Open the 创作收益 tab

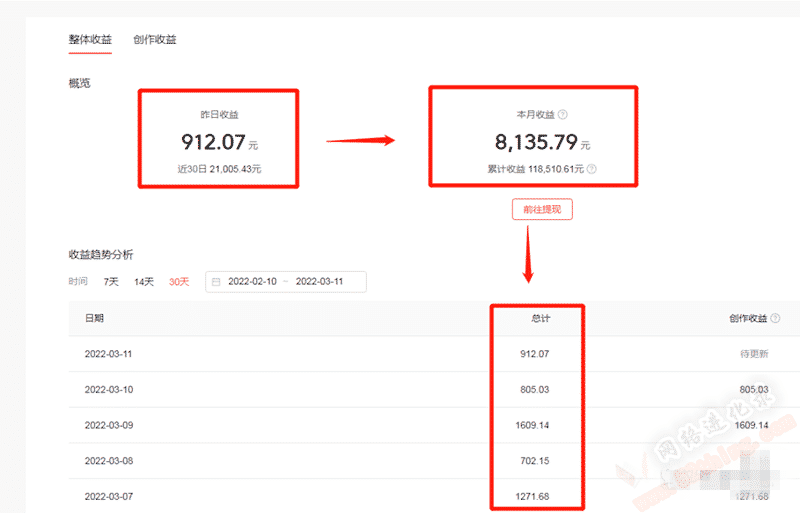[155, 39]
